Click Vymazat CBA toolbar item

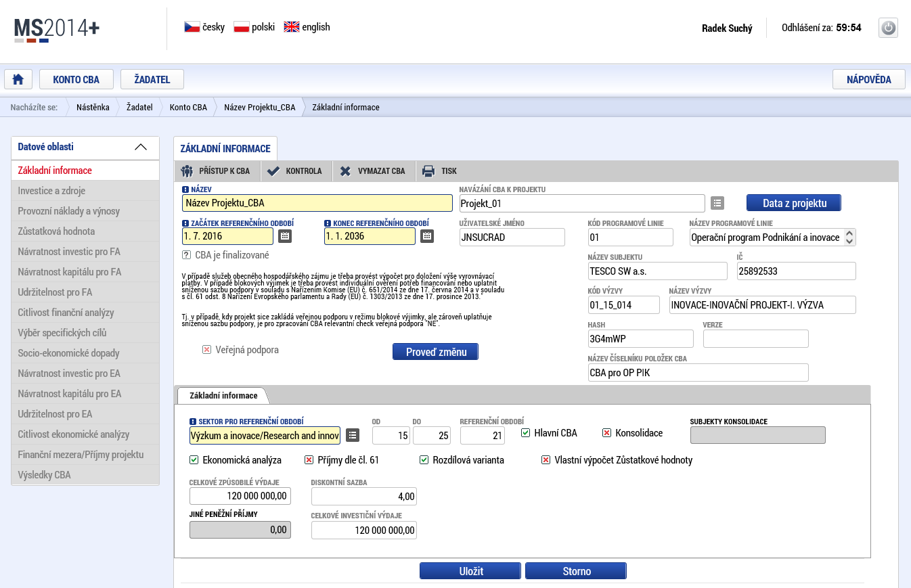[372, 171]
